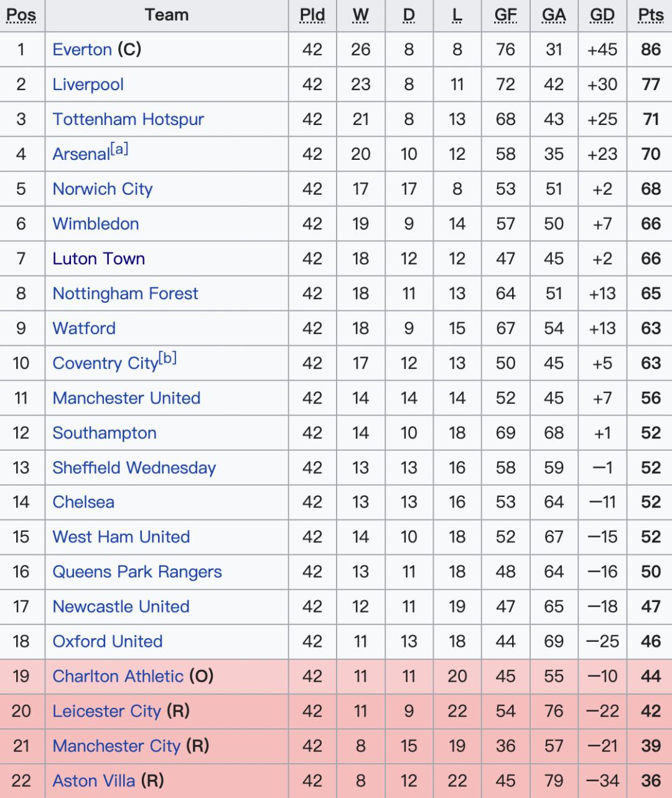Image resolution: width=672 pixels, height=798 pixels.
Task: Click the GD column header abbreviation
Action: tap(602, 15)
